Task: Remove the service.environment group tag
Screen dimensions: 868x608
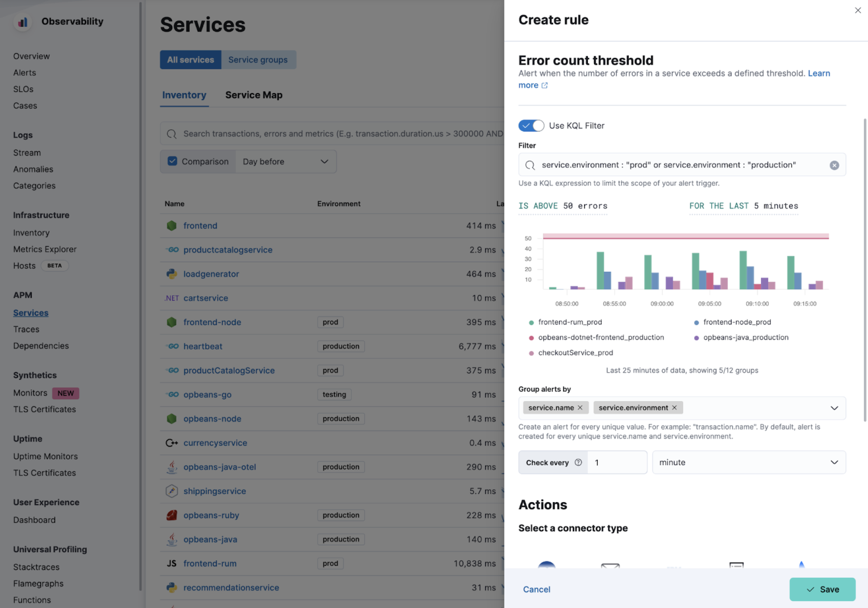Action: pyautogui.click(x=674, y=408)
